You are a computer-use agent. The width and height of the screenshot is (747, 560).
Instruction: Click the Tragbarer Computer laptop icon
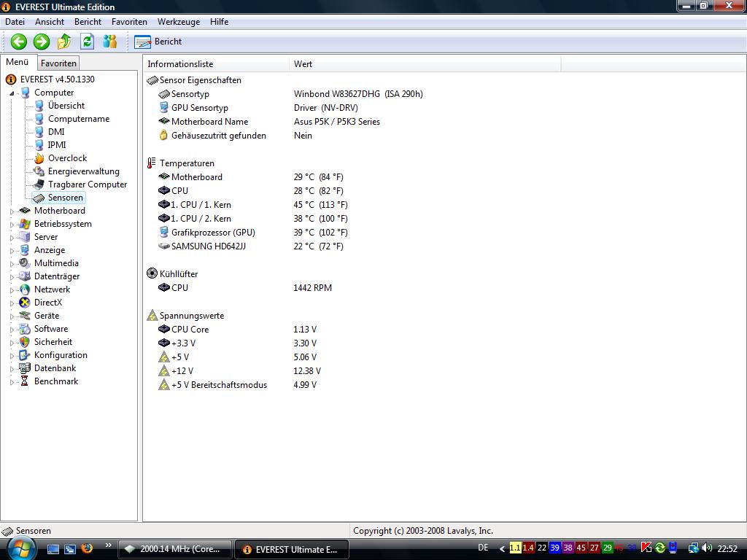click(39, 184)
